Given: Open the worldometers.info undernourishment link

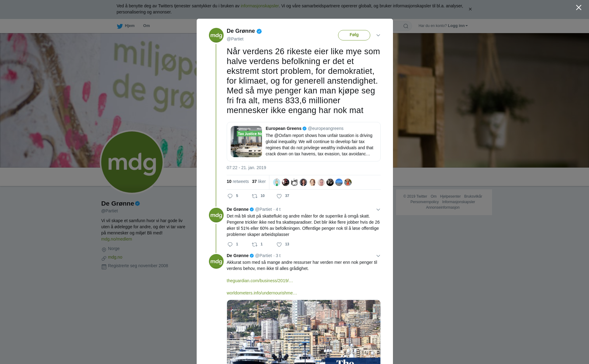Looking at the screenshot, I should [x=262, y=293].
